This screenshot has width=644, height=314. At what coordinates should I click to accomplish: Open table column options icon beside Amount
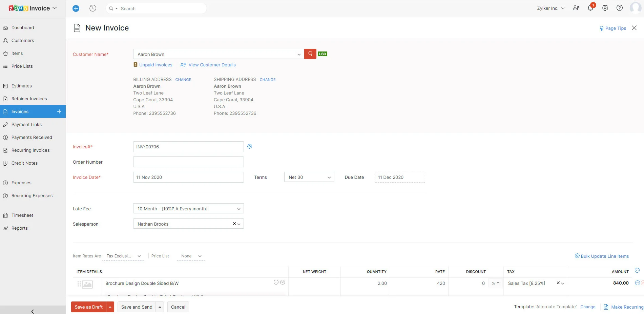(x=637, y=270)
